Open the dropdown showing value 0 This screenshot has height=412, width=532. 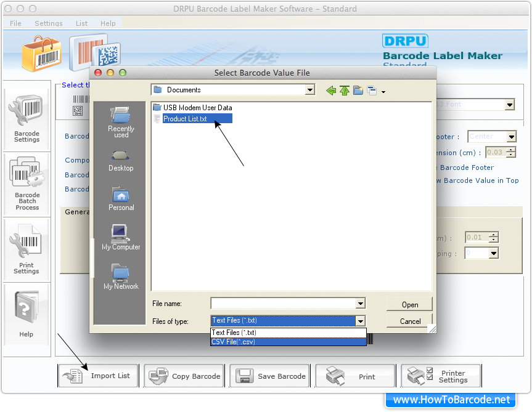tap(494, 253)
